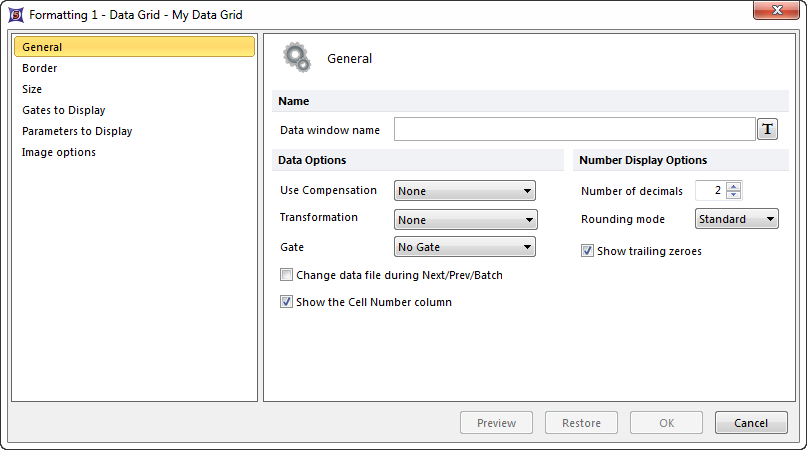Screen dimensions: 807x450
Task: Select the Size category
Action: coord(32,89)
